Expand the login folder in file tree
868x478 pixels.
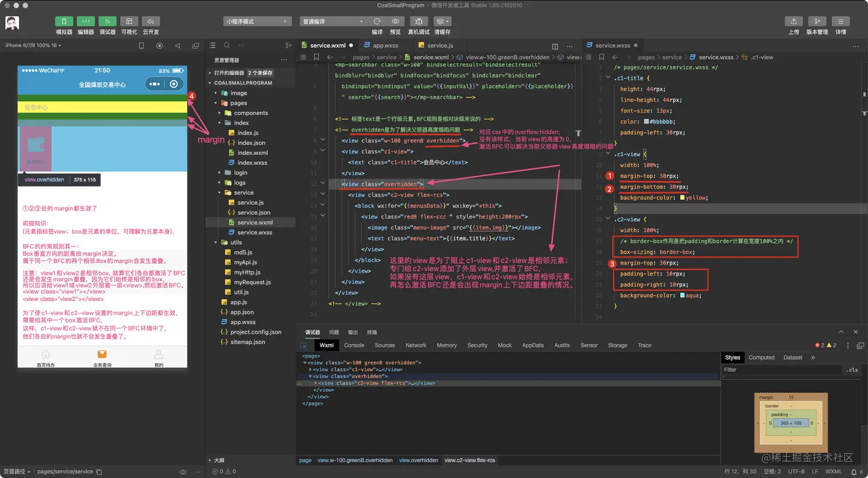pos(241,172)
